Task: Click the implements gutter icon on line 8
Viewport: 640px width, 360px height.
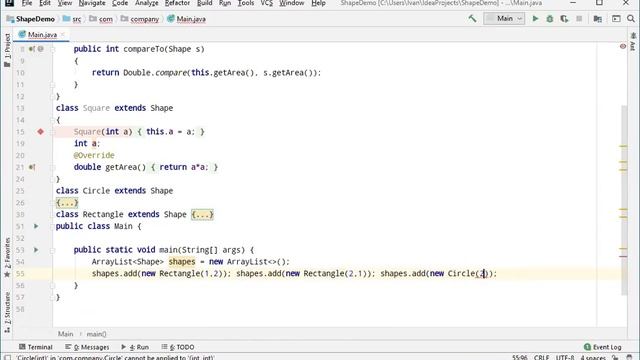Action: pos(32,49)
